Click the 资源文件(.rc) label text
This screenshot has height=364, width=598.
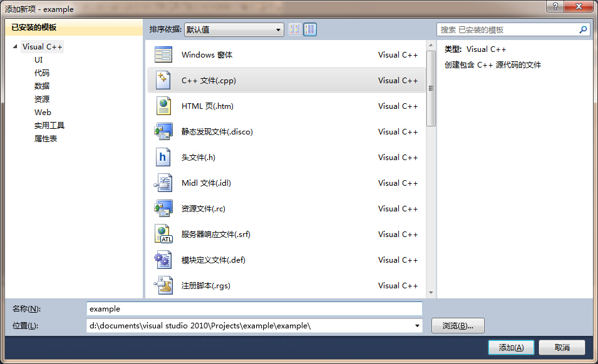click(x=204, y=209)
